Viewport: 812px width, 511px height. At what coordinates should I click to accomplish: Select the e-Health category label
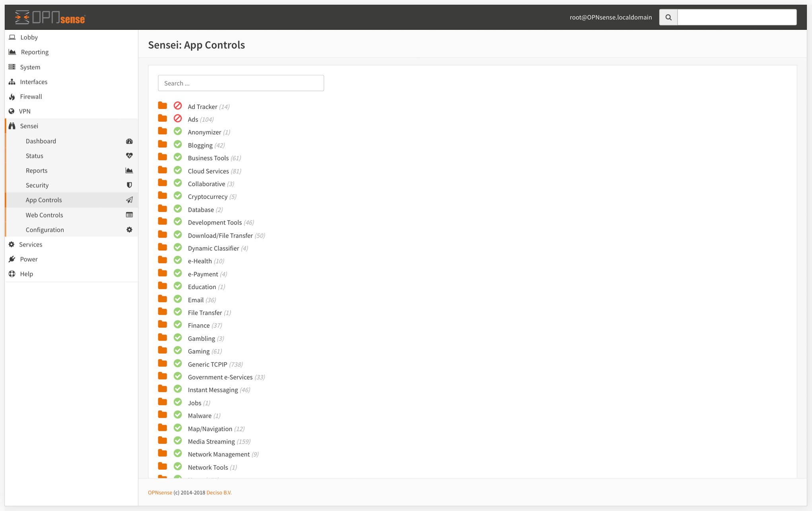coord(200,261)
